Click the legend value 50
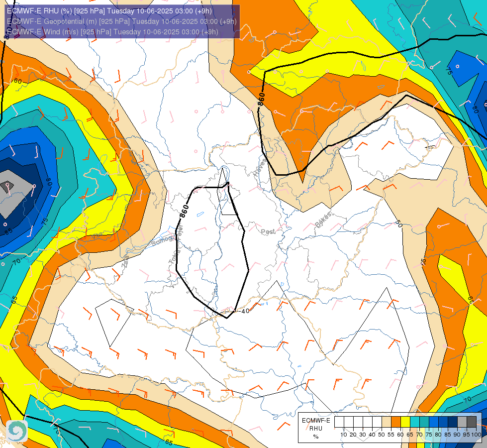Image resolution: width=487 pixels, height=448 pixels. (x=382, y=435)
